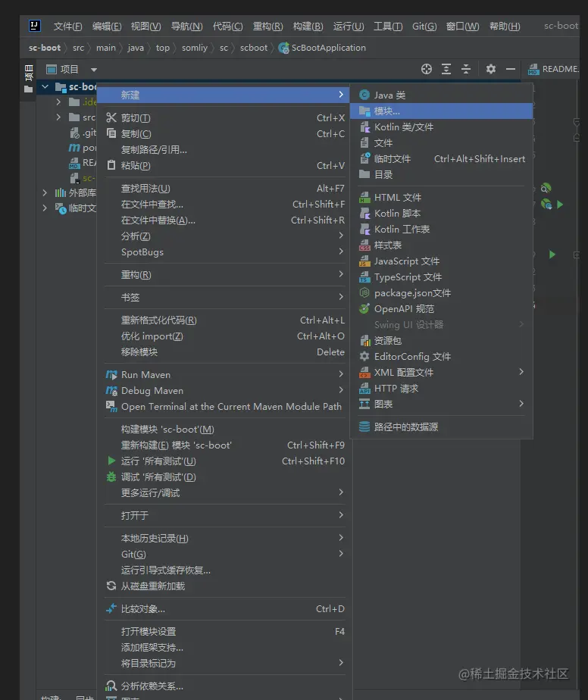Click the somliy breadcrumb segment
The height and width of the screenshot is (700, 588).
(195, 48)
